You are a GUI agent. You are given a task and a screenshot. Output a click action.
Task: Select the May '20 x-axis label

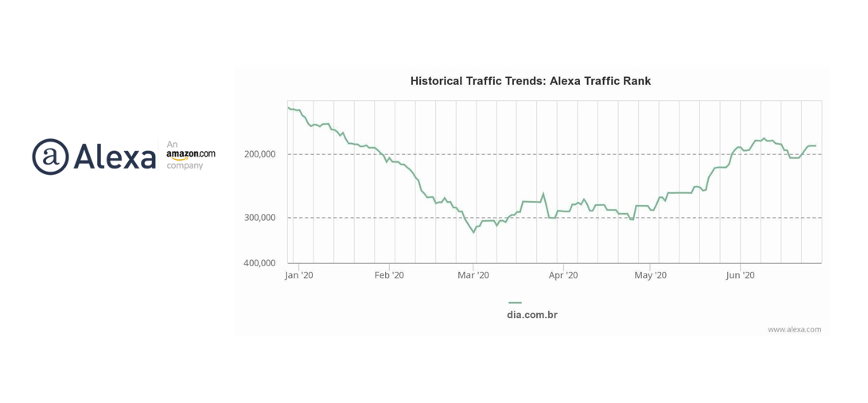click(650, 275)
